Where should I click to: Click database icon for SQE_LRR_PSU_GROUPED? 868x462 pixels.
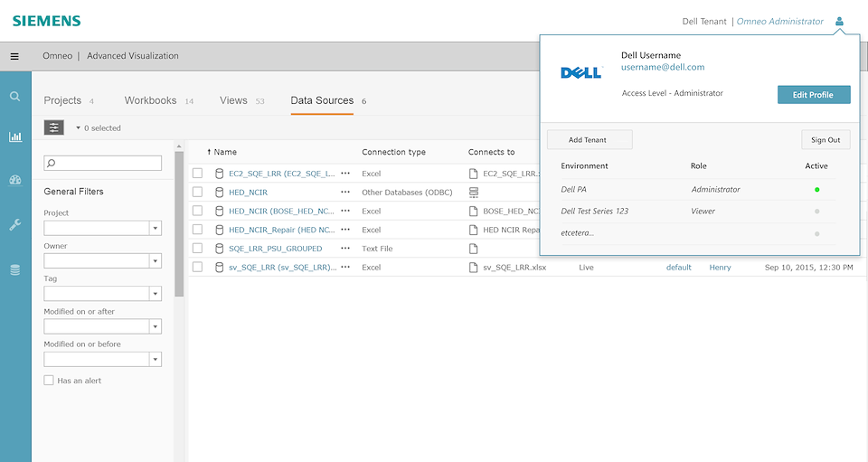point(219,249)
